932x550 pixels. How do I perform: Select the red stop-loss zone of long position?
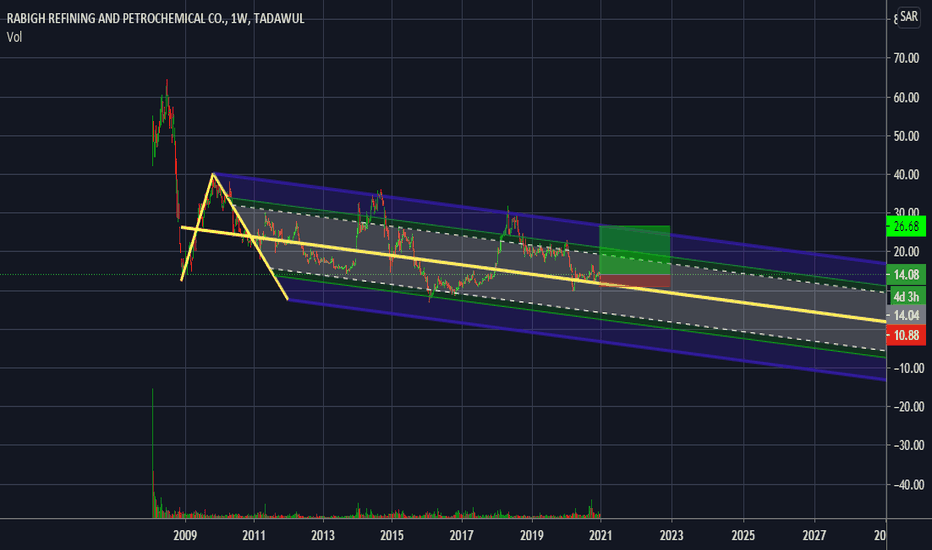tap(635, 281)
